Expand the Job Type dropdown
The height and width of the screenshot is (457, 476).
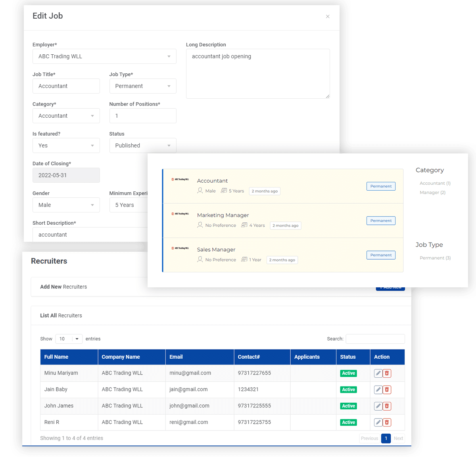click(143, 86)
